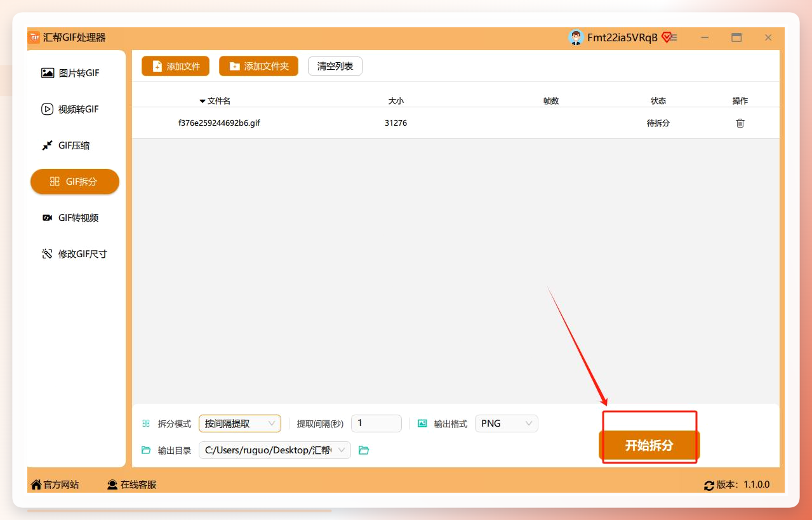The width and height of the screenshot is (812, 520).
Task: Sort list by 文件名 column arrow
Action: 203,101
